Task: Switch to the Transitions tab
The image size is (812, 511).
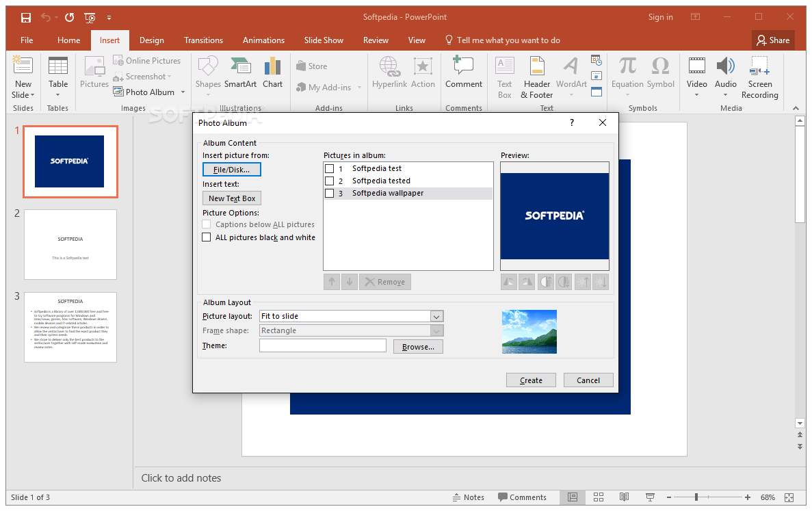Action: pyautogui.click(x=204, y=40)
